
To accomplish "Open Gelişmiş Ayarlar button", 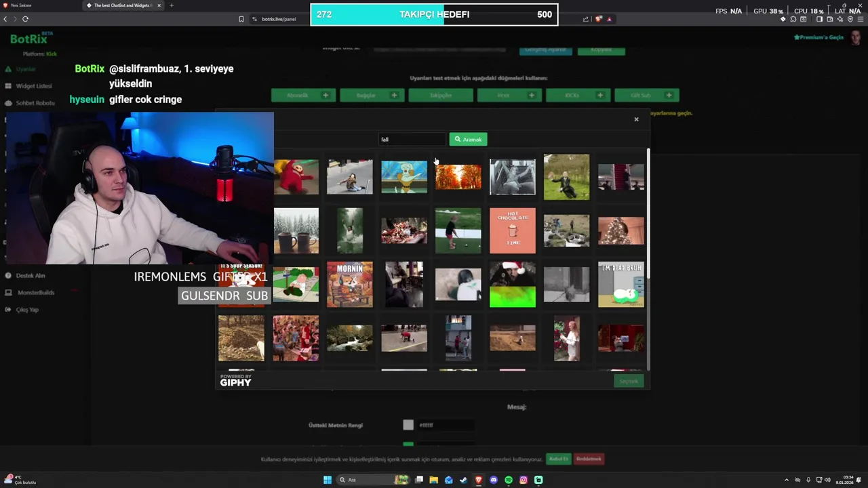I will pos(546,50).
